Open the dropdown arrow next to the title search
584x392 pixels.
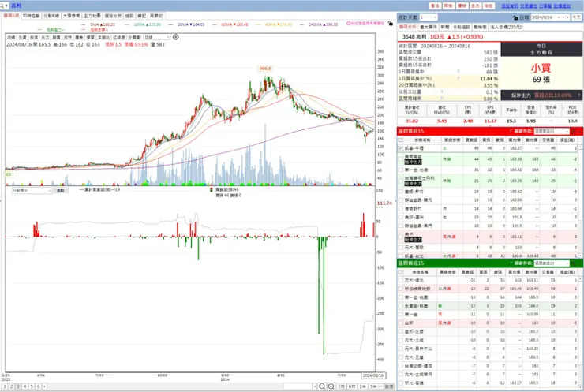6,6
